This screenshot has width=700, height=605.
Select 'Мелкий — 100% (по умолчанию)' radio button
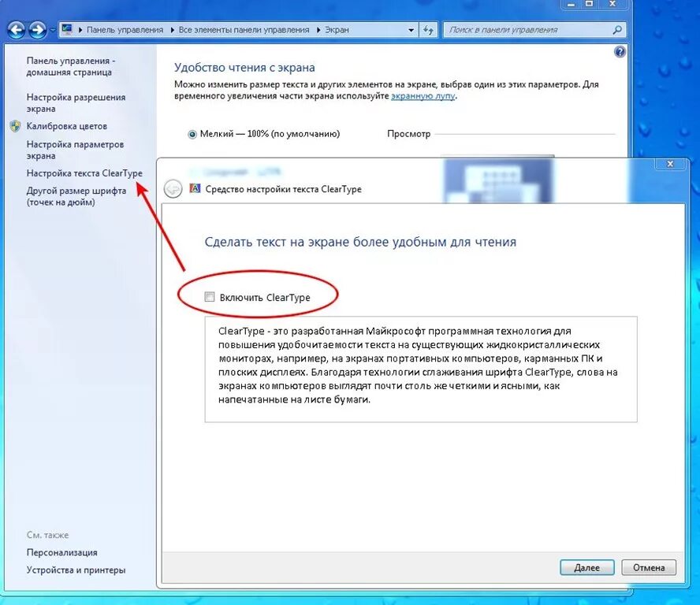[192, 134]
